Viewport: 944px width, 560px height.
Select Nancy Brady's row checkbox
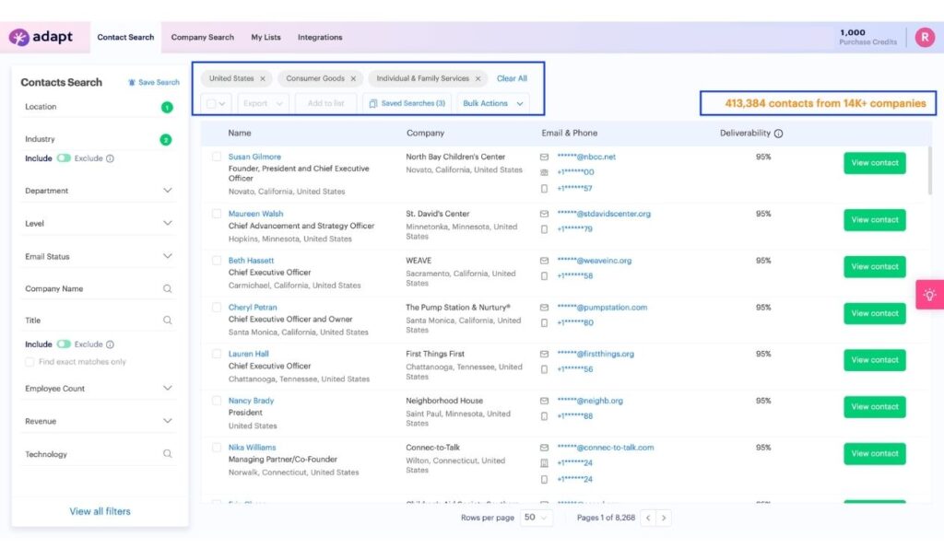pyautogui.click(x=217, y=401)
